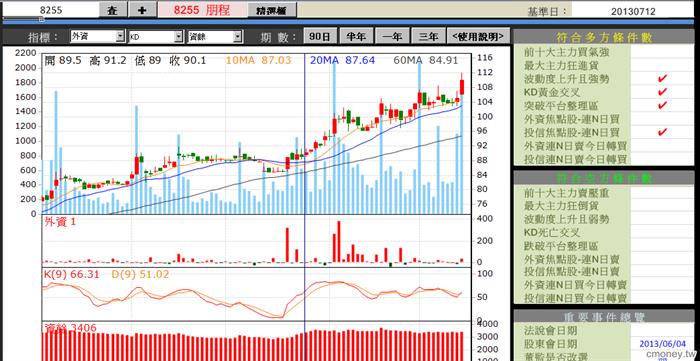Viewport: 700px width, 361px height.
Task: Open the 精選櫃 button
Action: 271,10
